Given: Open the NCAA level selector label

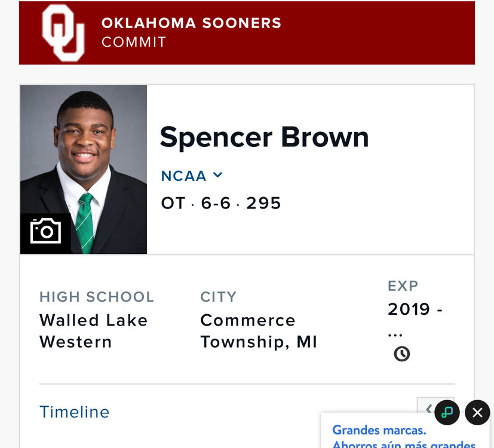Looking at the screenshot, I should 183,176.
